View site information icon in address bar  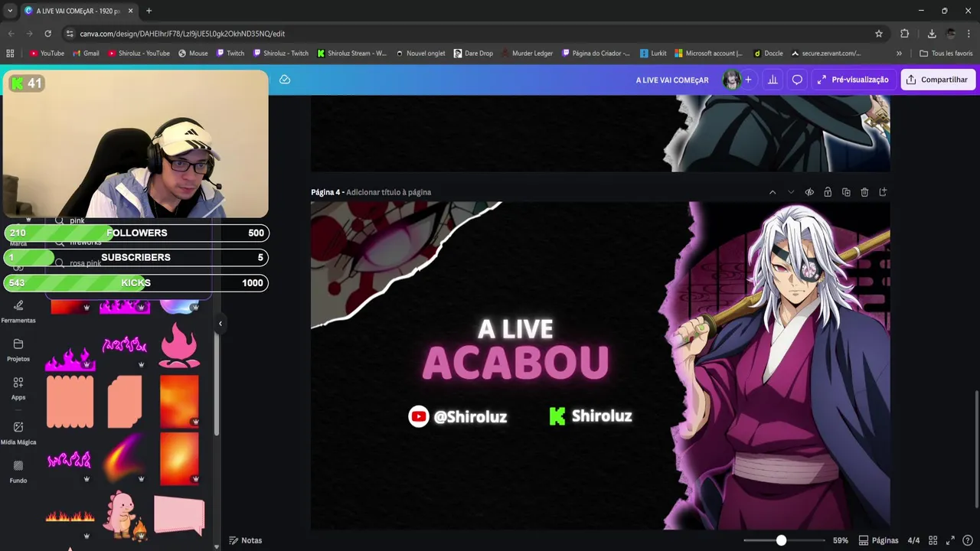point(70,34)
